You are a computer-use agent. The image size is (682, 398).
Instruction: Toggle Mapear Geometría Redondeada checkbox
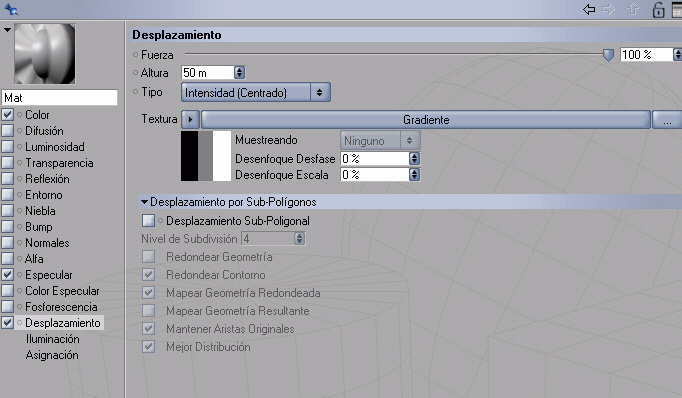click(x=148, y=292)
